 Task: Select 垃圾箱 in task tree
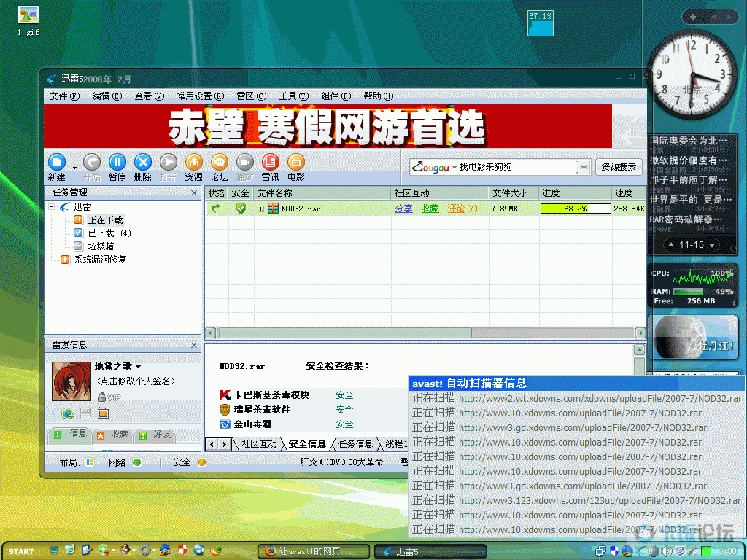coord(101,246)
